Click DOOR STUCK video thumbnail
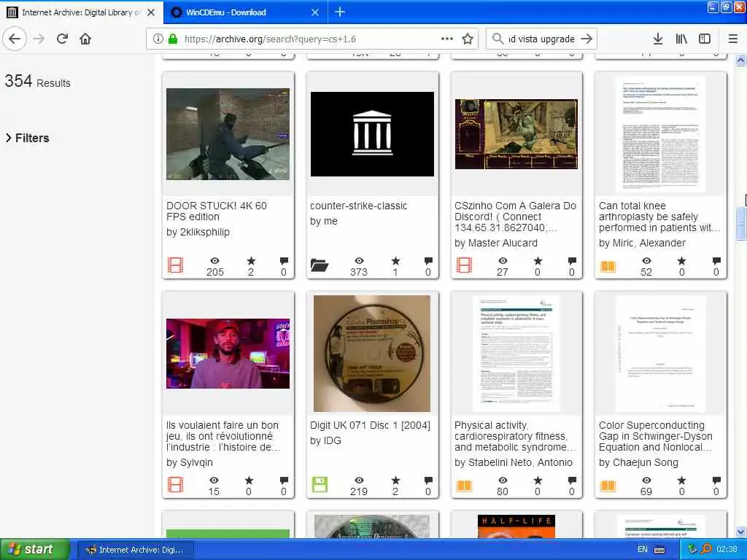 pyautogui.click(x=228, y=134)
